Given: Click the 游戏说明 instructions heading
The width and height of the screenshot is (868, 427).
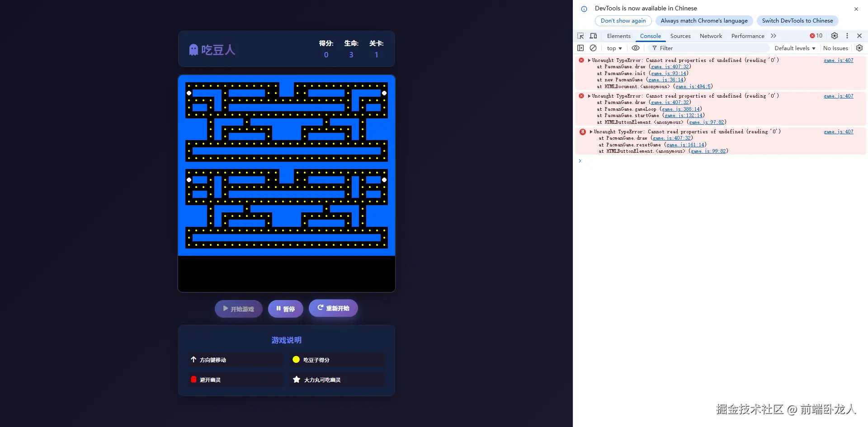Looking at the screenshot, I should coord(287,340).
